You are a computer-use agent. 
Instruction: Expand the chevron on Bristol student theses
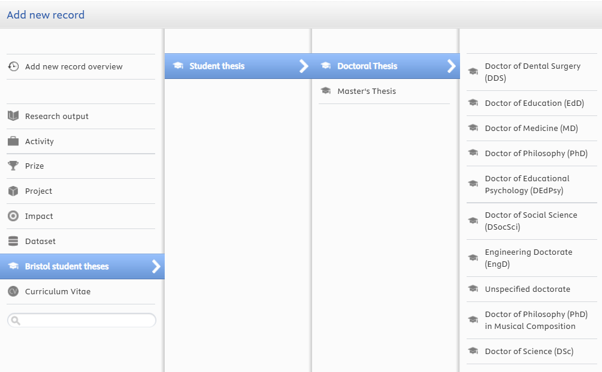tap(155, 266)
